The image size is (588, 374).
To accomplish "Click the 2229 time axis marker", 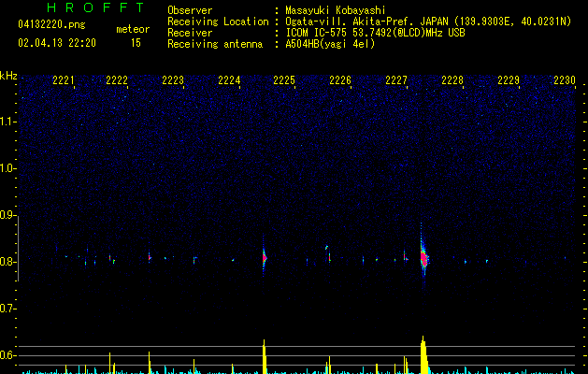I will pos(509,80).
